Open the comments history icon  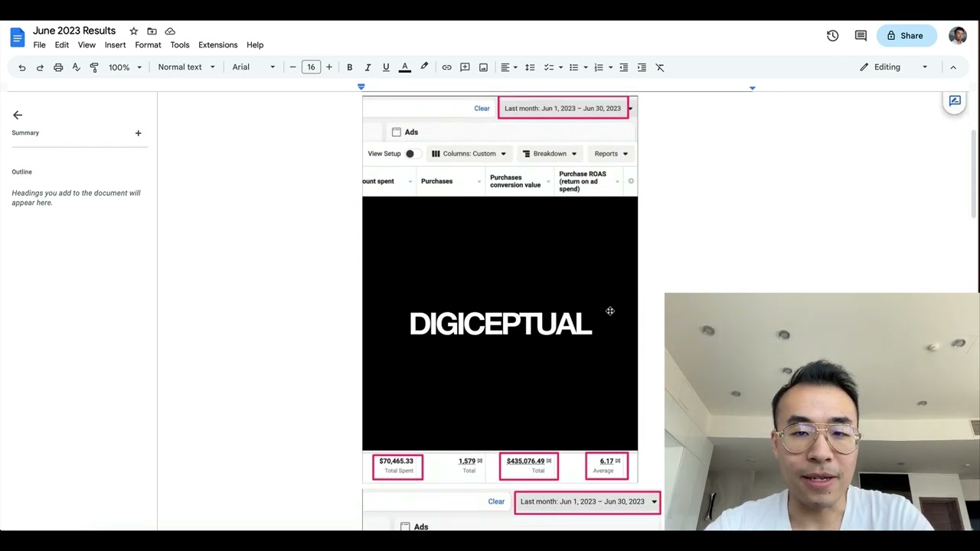pos(861,36)
